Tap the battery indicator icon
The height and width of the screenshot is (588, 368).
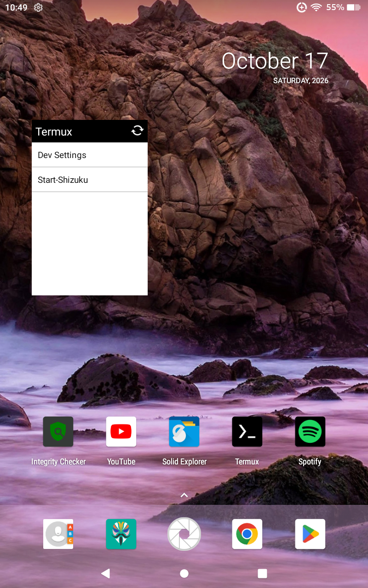(x=354, y=7)
